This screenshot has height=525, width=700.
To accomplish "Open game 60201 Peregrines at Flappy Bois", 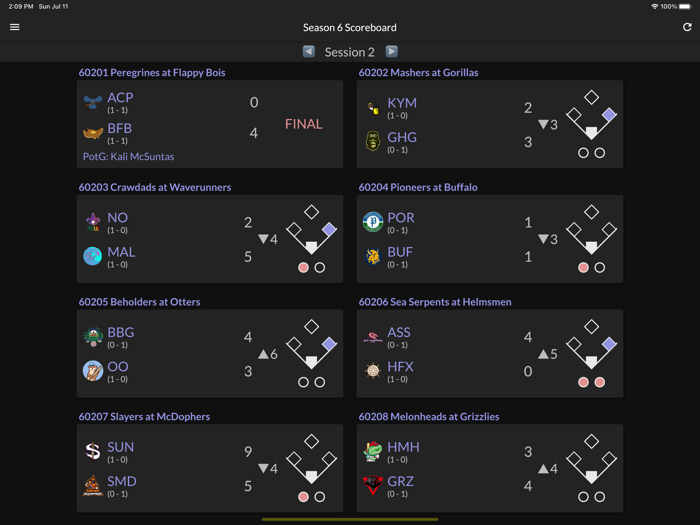I will (152, 73).
